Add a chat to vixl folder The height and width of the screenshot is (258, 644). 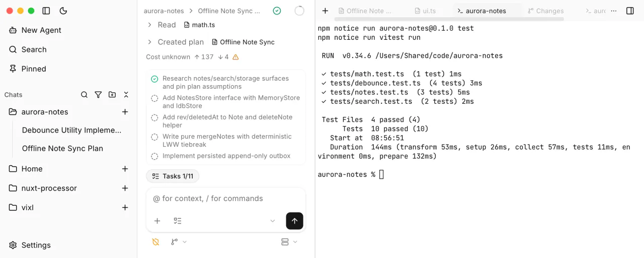[125, 207]
